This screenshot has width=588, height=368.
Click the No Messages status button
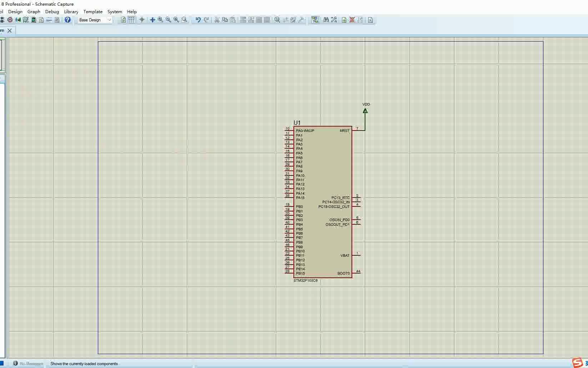point(28,363)
